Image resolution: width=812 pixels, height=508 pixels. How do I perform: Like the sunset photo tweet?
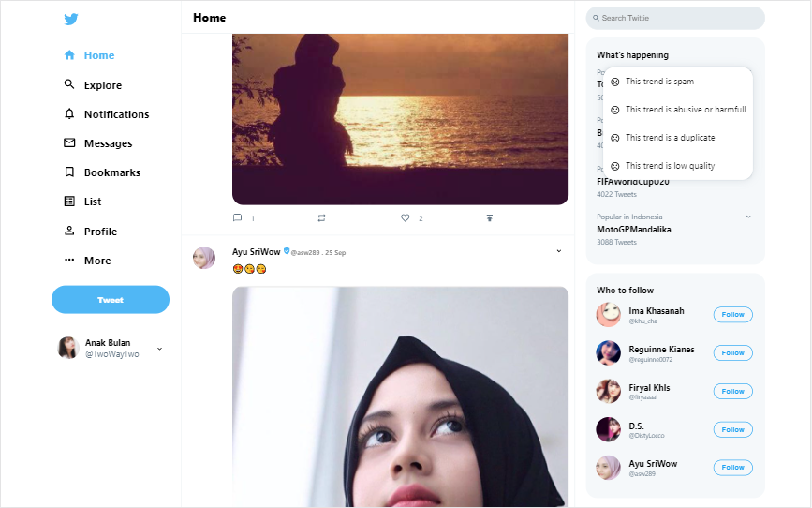[405, 218]
